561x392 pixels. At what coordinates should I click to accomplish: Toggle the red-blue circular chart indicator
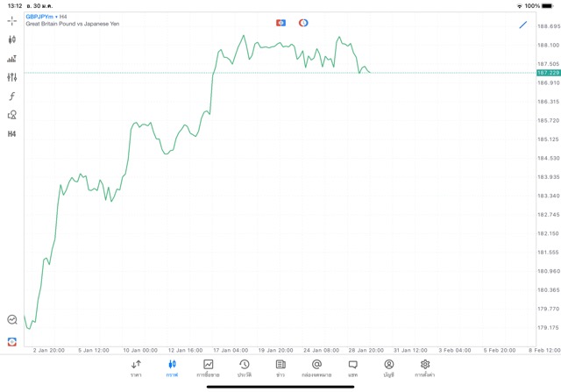click(x=303, y=23)
